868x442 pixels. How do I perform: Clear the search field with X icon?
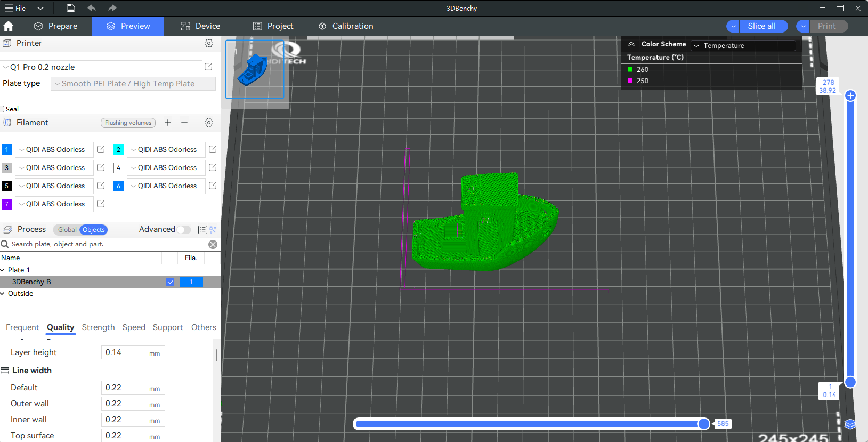point(213,244)
